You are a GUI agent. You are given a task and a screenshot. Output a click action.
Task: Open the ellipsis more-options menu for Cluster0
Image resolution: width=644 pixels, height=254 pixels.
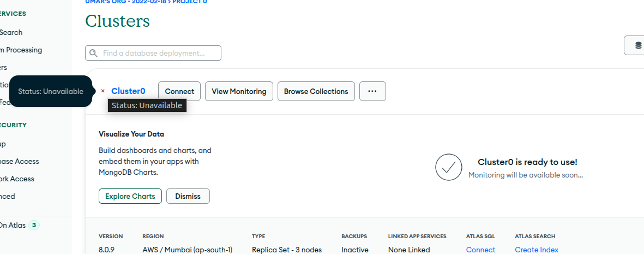point(372,91)
